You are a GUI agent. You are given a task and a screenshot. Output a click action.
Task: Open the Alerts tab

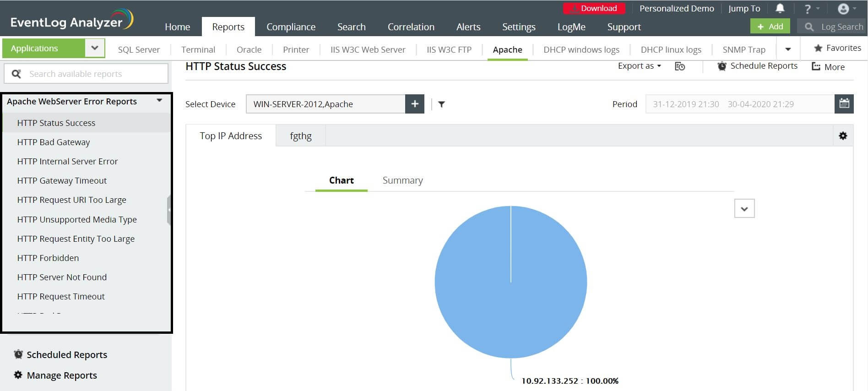[x=468, y=27]
